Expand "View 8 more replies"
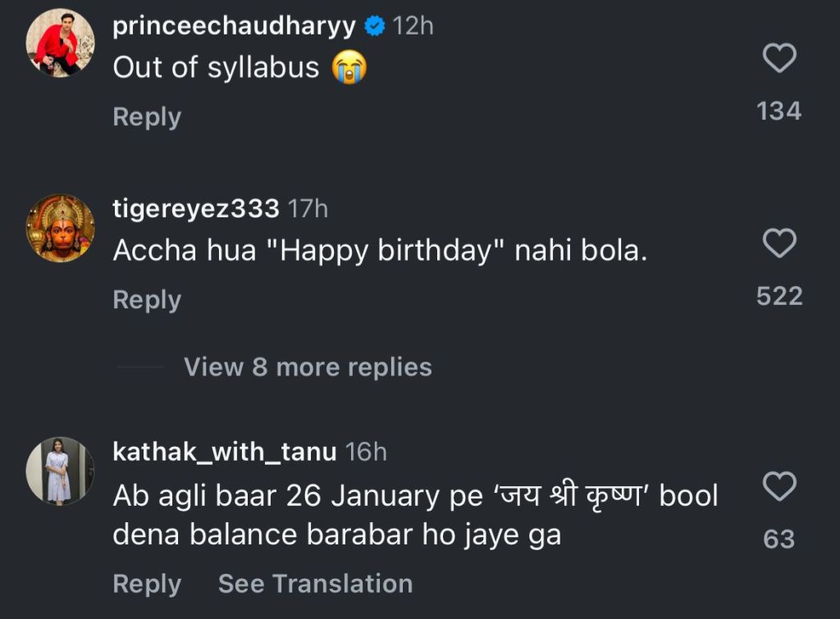840x619 pixels. pos(308,366)
